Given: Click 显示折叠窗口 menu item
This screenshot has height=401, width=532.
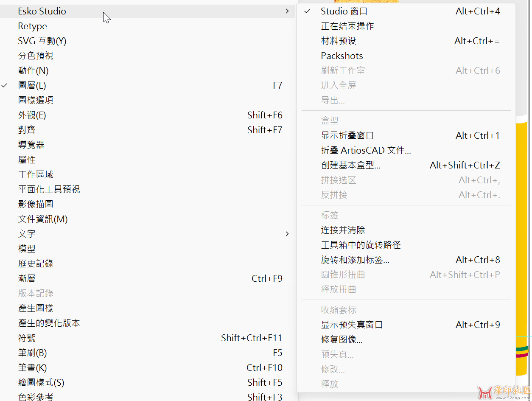Looking at the screenshot, I should point(347,136).
